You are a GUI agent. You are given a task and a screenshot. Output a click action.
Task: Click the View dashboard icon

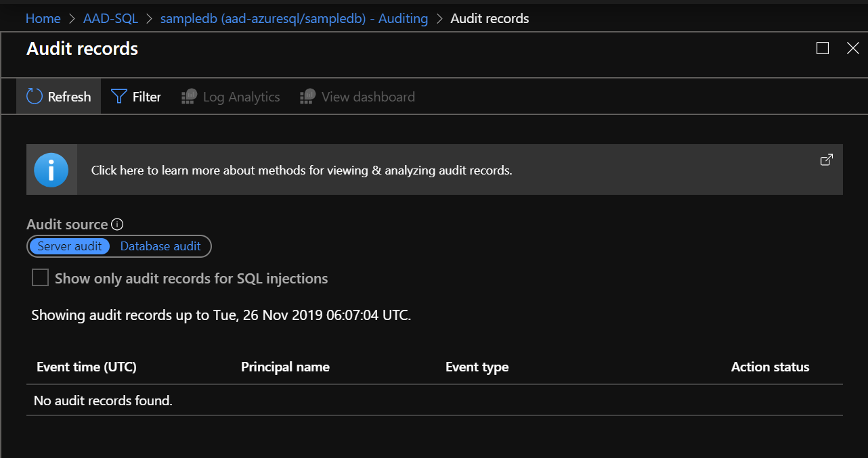click(x=307, y=97)
